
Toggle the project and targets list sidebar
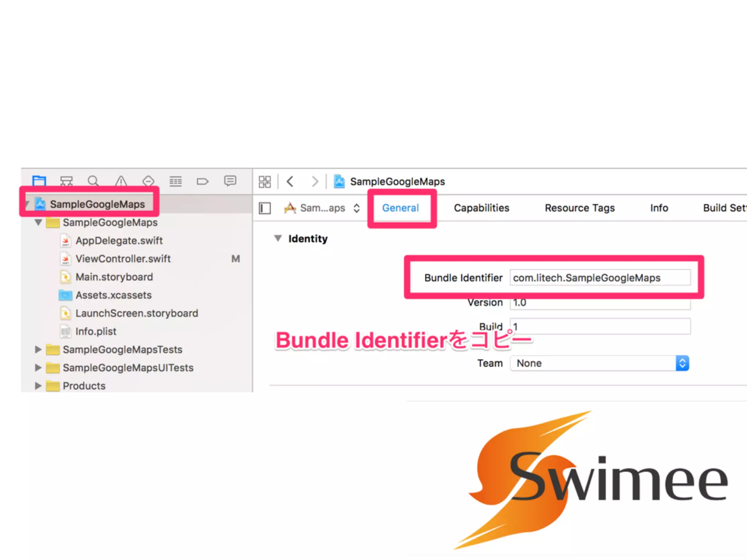[x=265, y=208]
